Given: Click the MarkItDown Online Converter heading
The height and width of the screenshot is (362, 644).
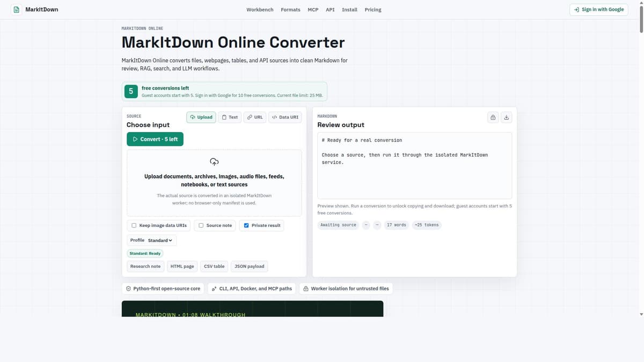Looking at the screenshot, I should point(233,42).
